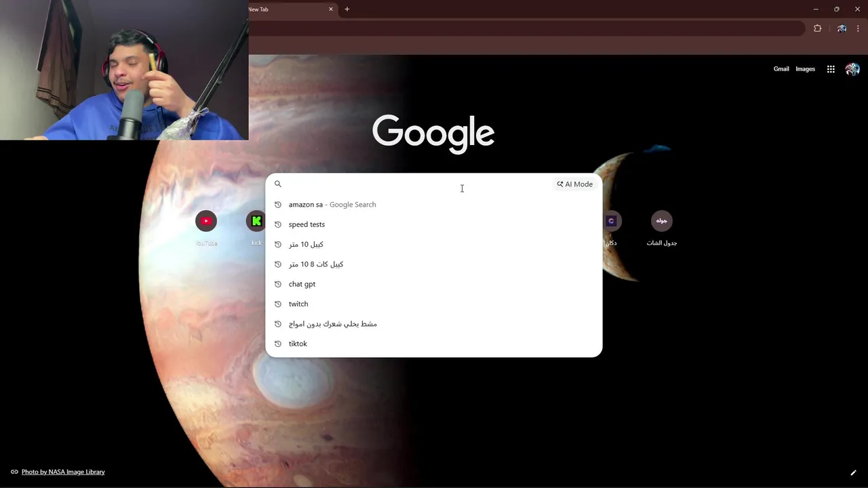Click the Chrome extensions puzzle icon
The width and height of the screenshot is (868, 488).
click(817, 28)
